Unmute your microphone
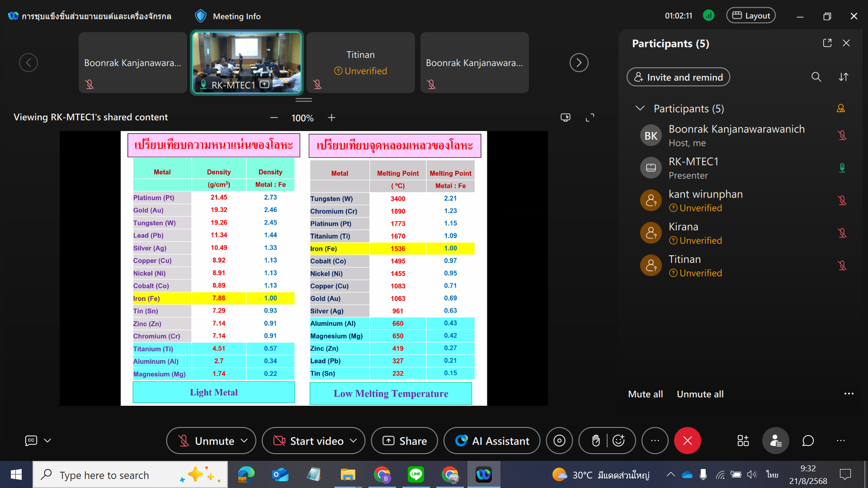The width and height of the screenshot is (868, 488). pos(206,441)
